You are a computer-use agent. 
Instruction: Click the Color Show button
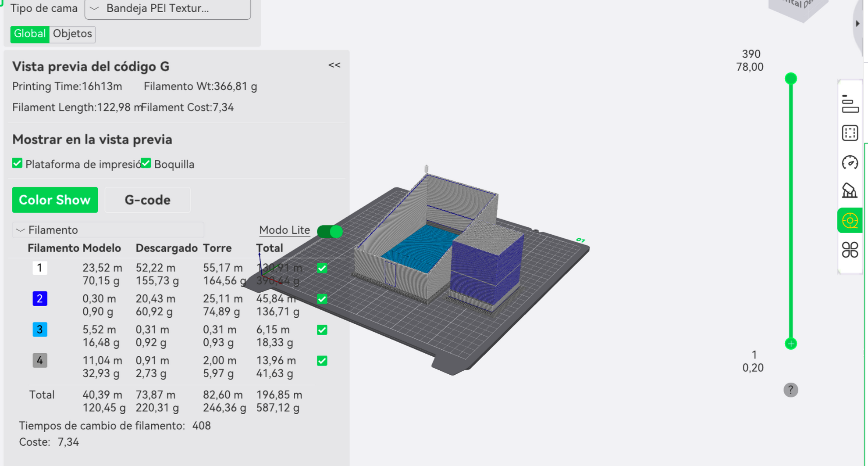point(55,200)
